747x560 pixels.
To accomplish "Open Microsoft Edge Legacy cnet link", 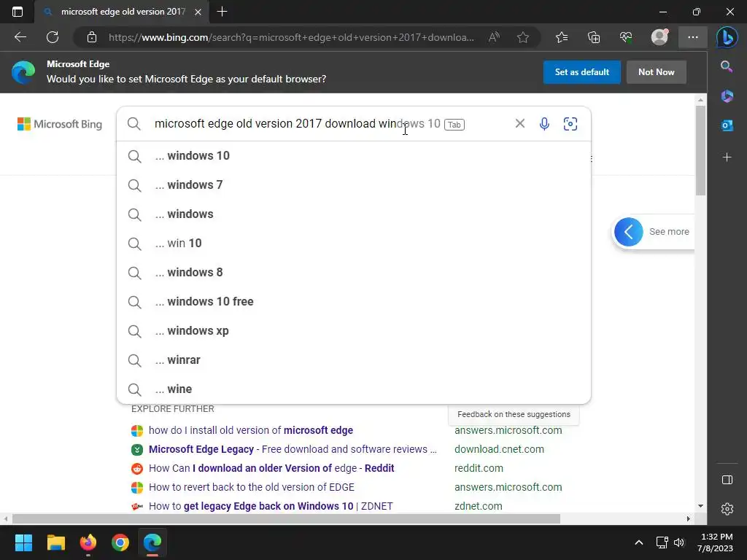I will [x=293, y=449].
